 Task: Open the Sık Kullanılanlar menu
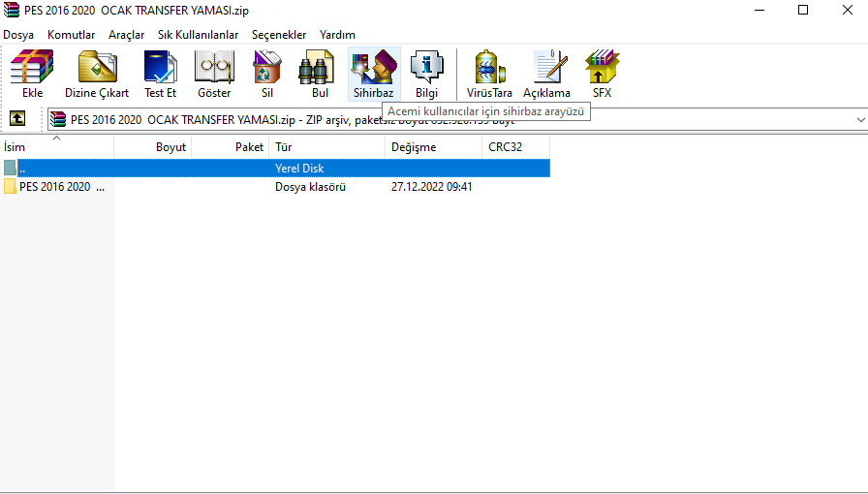point(199,35)
